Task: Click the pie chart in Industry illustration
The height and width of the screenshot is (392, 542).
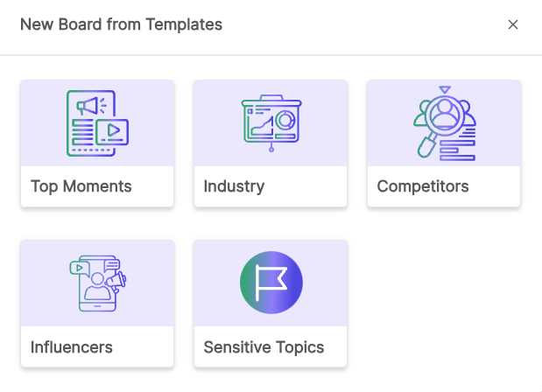Action: click(285, 119)
